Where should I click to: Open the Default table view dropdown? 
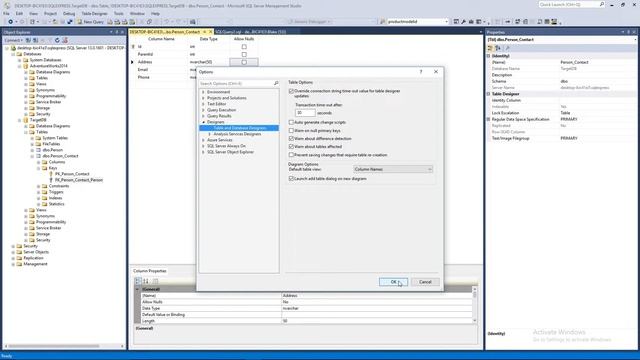(x=393, y=169)
